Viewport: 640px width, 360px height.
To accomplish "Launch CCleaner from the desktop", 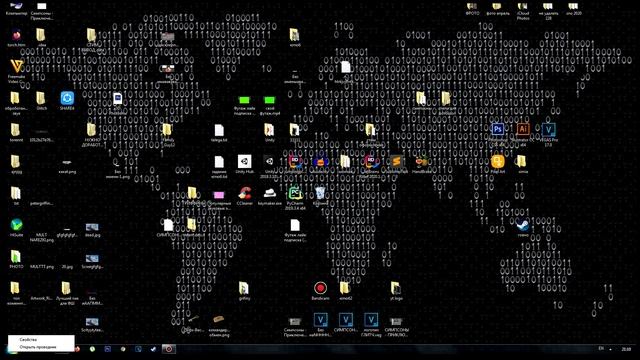I will pos(244,195).
